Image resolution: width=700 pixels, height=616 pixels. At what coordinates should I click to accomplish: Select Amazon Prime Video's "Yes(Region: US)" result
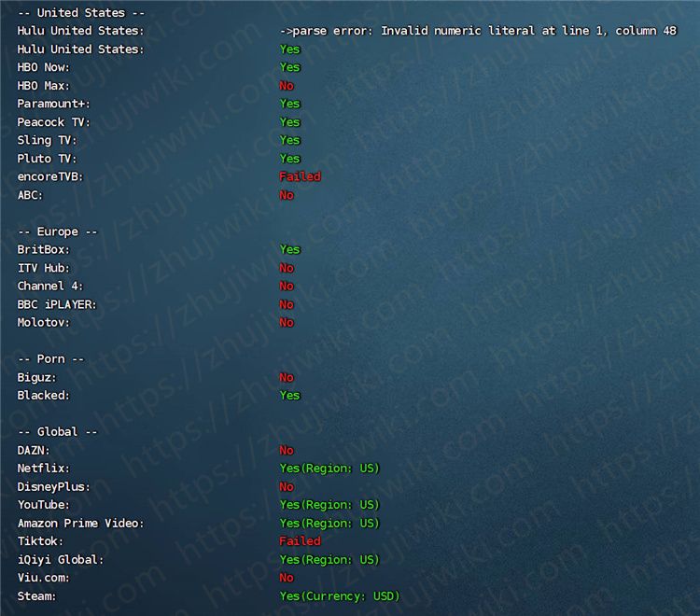329,524
